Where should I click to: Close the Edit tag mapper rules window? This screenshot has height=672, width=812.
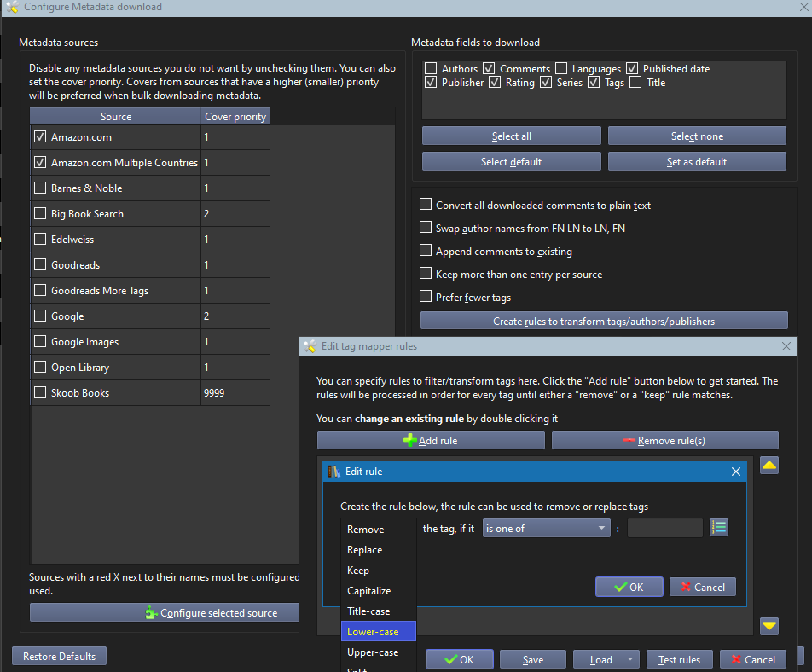[786, 346]
